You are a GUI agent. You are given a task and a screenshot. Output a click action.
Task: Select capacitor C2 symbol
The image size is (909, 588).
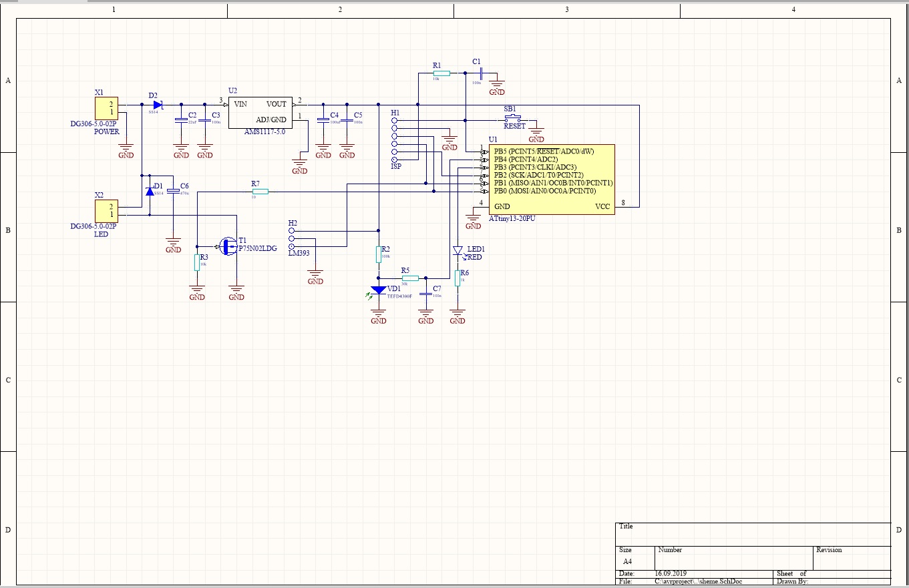[x=180, y=120]
